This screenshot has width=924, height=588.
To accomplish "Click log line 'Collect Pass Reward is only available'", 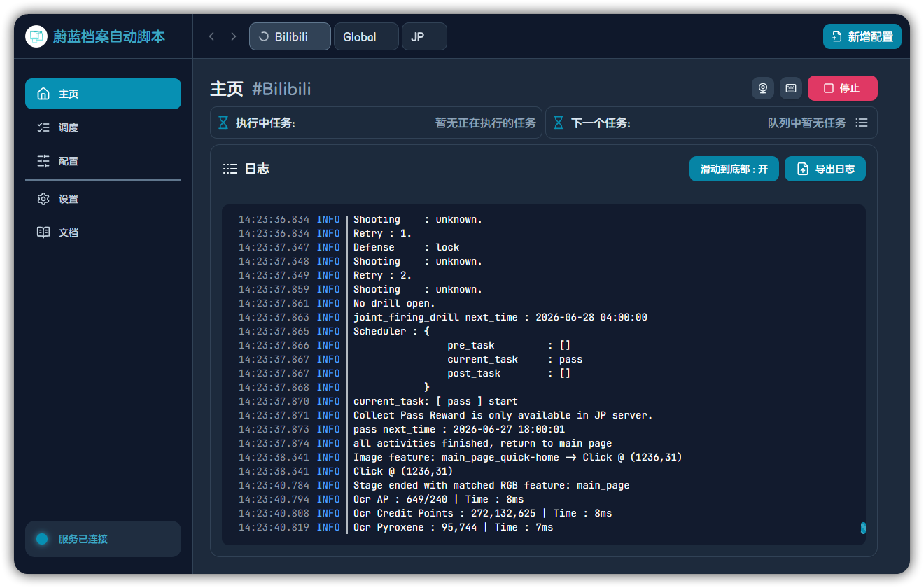I will pos(503,415).
